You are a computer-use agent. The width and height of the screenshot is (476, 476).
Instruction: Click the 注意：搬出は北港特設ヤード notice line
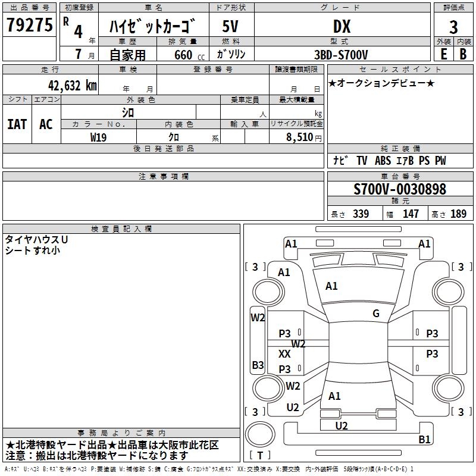tap(97, 456)
